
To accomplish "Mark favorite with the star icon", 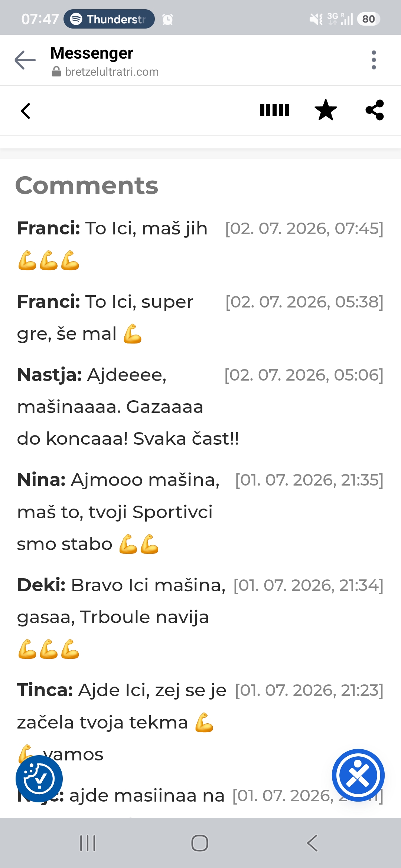I will click(x=326, y=110).
